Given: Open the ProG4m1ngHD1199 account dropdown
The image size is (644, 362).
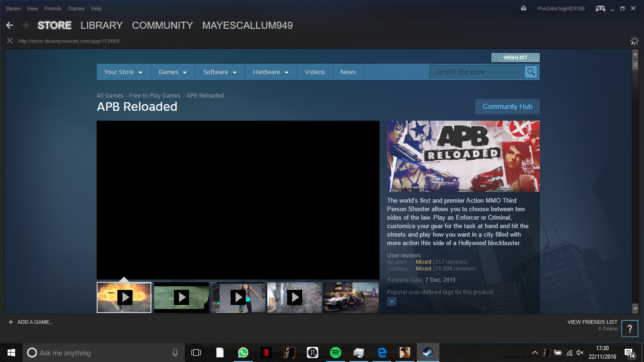Looking at the screenshot, I should point(561,8).
